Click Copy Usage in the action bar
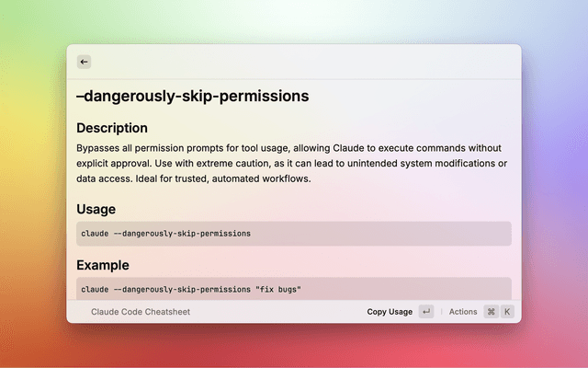The image size is (588, 368). point(390,312)
